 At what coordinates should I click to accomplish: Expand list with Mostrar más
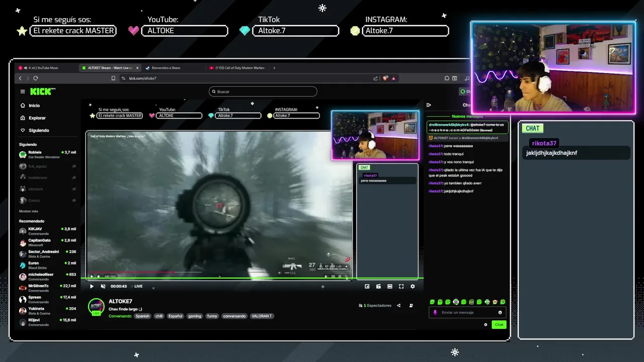pos(29,211)
